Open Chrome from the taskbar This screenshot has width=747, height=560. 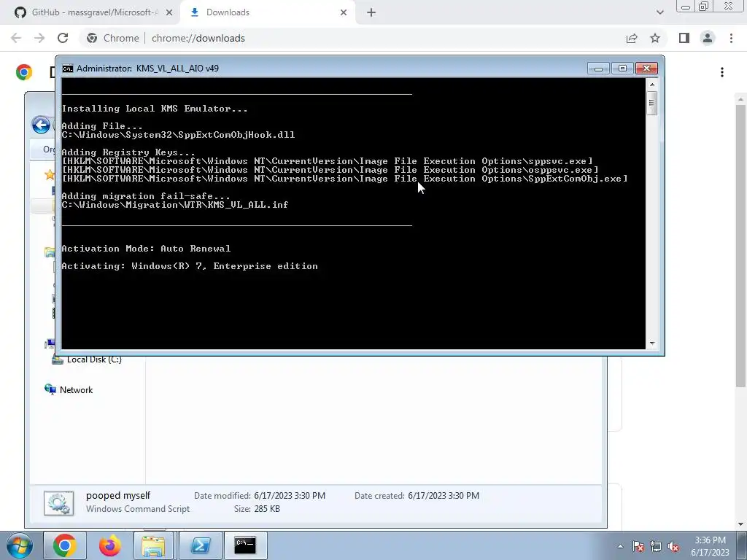[65, 545]
